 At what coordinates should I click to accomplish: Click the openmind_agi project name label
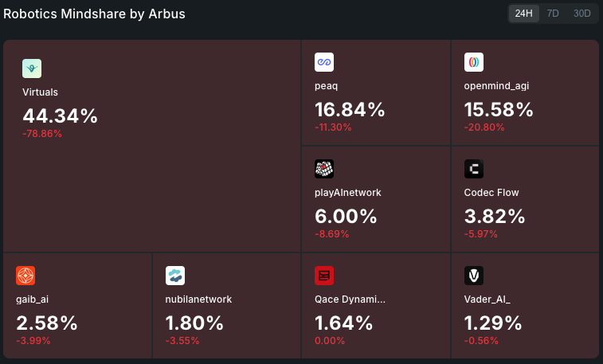(x=497, y=85)
